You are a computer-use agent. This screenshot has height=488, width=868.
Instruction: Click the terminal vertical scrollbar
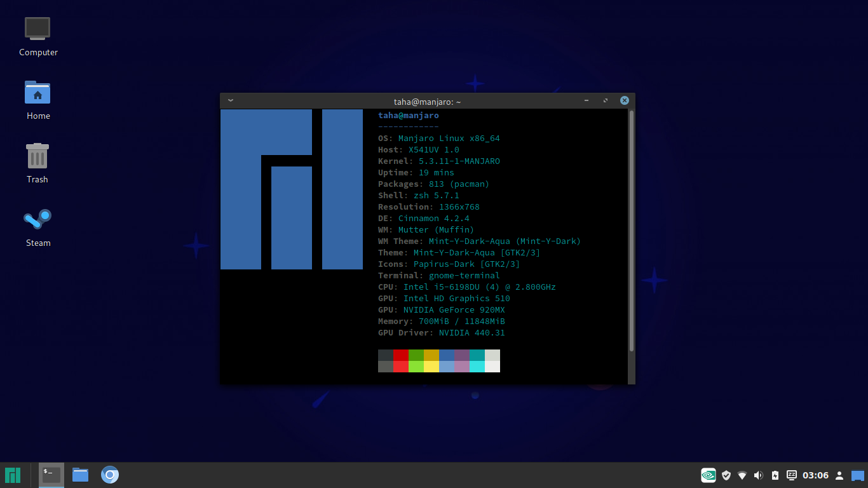[631, 231]
